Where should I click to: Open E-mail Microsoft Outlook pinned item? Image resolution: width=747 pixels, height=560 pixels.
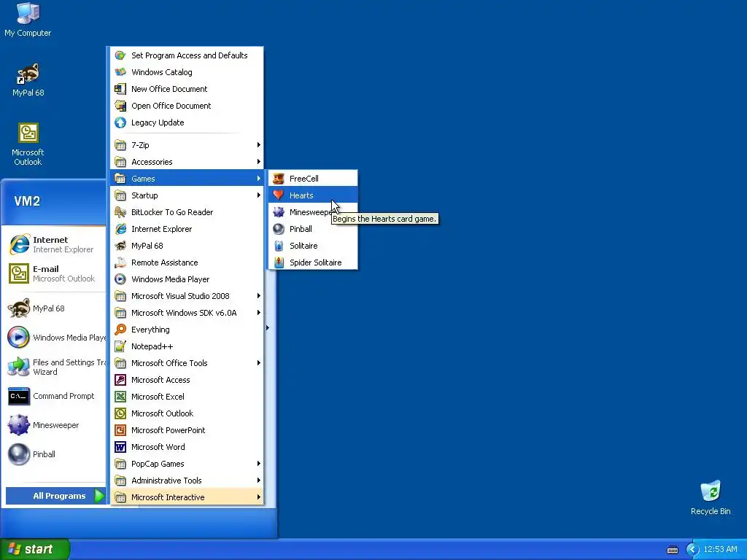[55, 274]
